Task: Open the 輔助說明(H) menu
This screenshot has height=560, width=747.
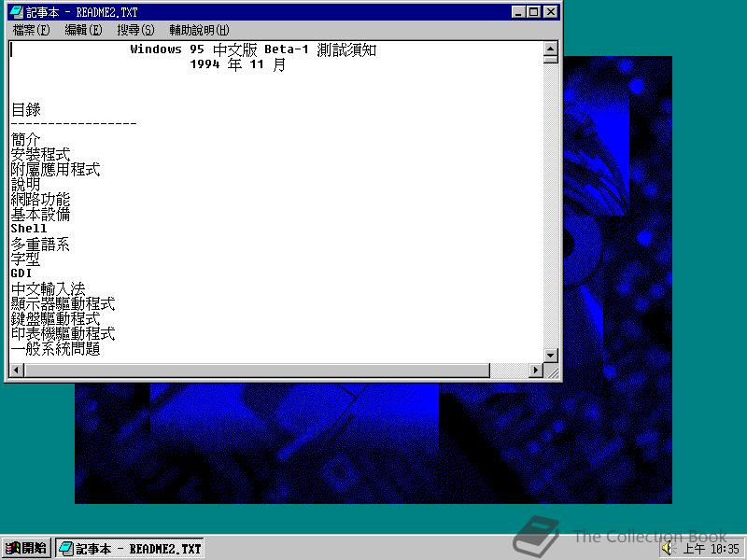Action: [199, 30]
